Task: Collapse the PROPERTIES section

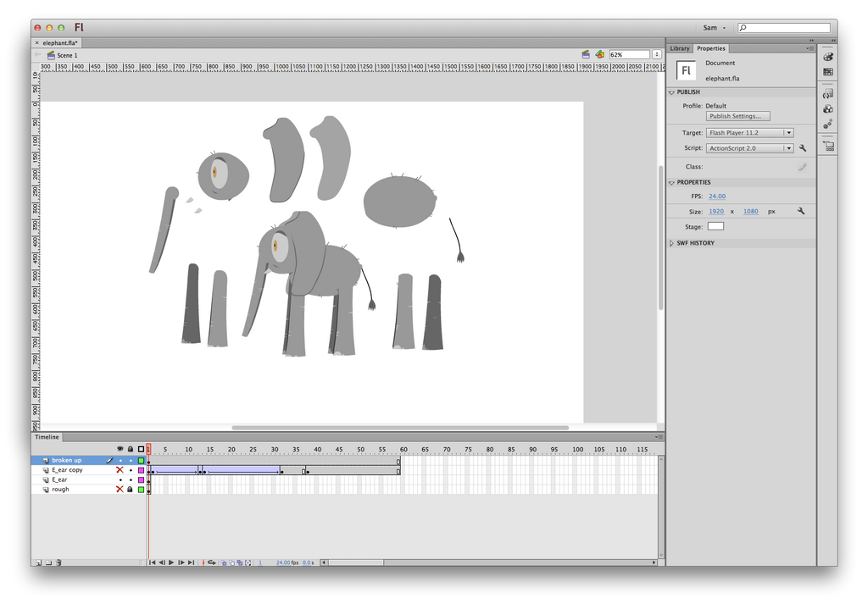Action: pyautogui.click(x=671, y=183)
